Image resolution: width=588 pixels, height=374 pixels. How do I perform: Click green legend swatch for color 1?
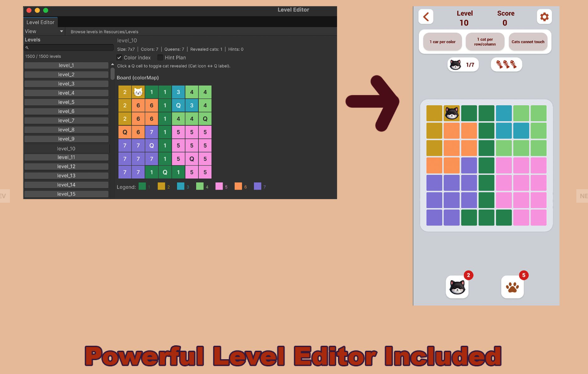[142, 187]
